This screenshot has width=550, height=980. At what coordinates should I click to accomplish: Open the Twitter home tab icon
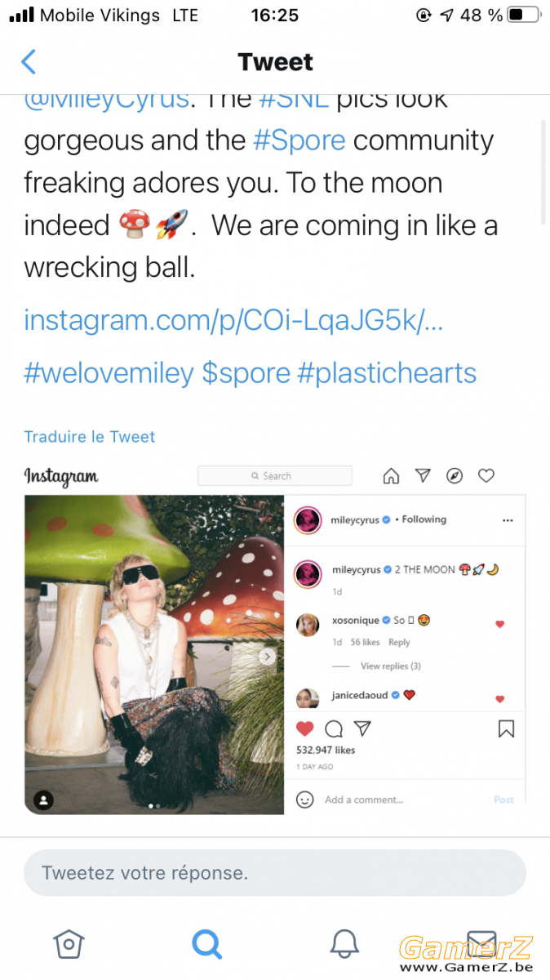69,944
